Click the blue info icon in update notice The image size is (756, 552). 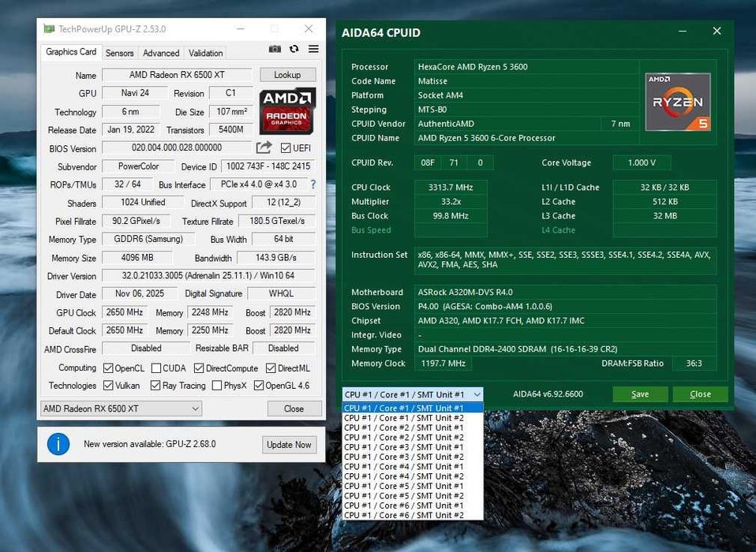[x=58, y=444]
